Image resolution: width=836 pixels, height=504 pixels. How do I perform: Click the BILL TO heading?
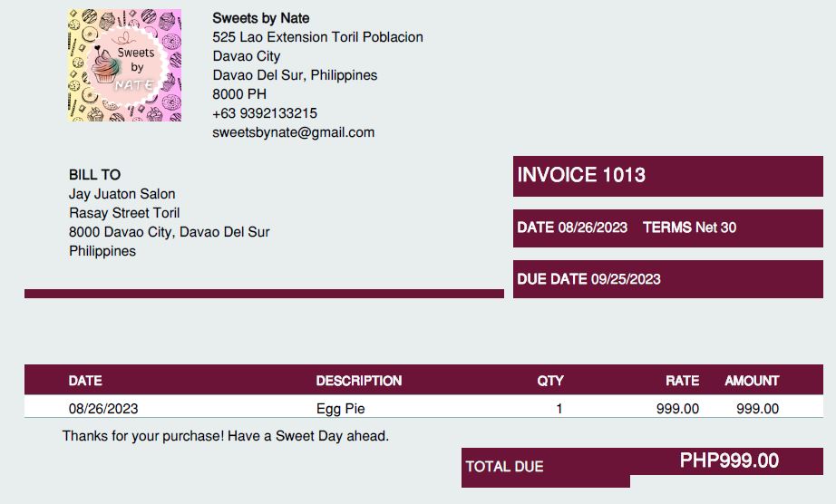pos(94,175)
